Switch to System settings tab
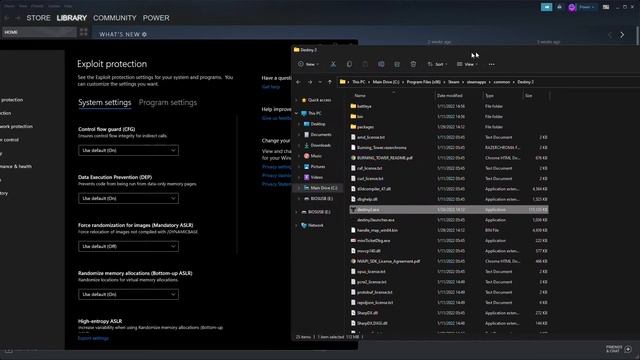 104,102
